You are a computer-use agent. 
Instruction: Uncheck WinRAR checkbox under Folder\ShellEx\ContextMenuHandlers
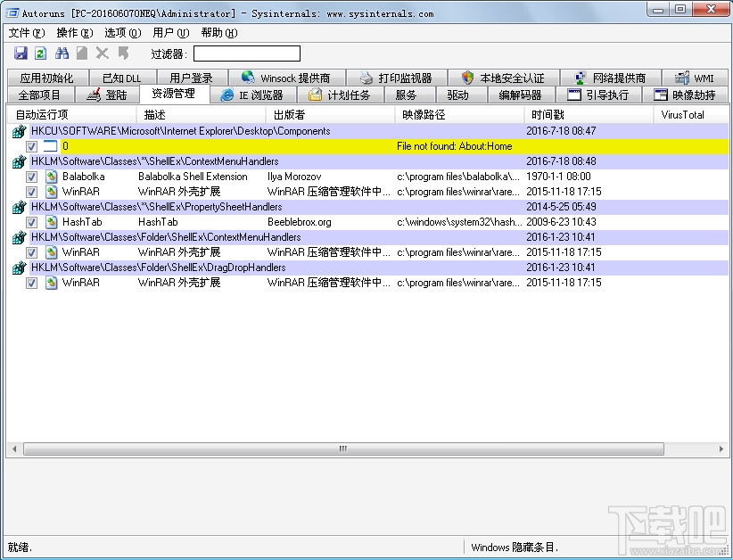[x=31, y=253]
